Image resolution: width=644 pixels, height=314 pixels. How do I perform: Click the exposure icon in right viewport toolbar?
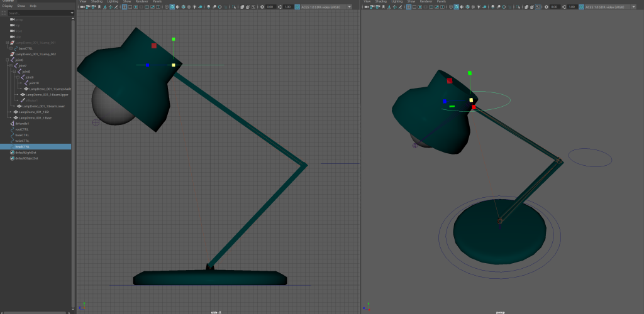[x=547, y=7]
